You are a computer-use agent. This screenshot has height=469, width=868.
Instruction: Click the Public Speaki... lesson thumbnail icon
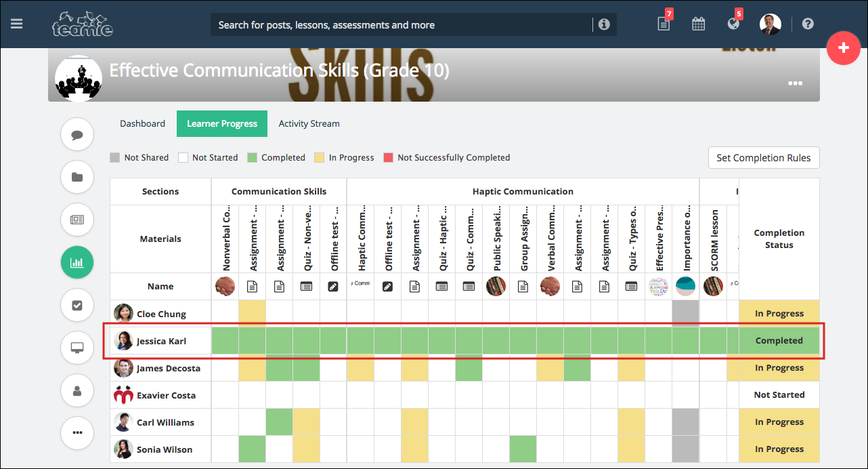point(496,287)
